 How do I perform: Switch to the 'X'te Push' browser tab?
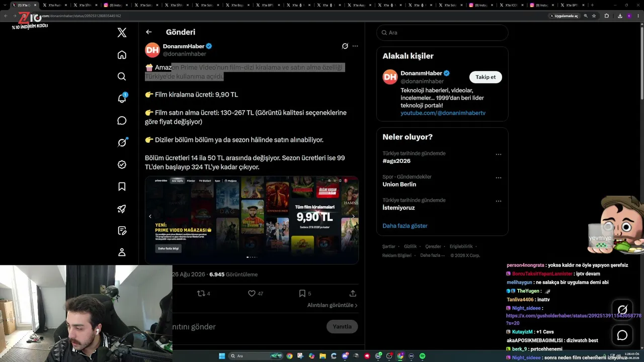[x=54, y=5]
